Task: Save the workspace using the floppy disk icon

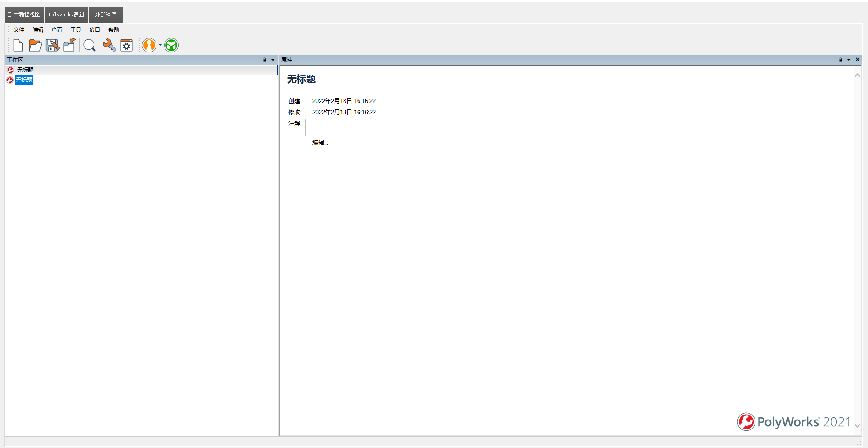Action: tap(52, 45)
